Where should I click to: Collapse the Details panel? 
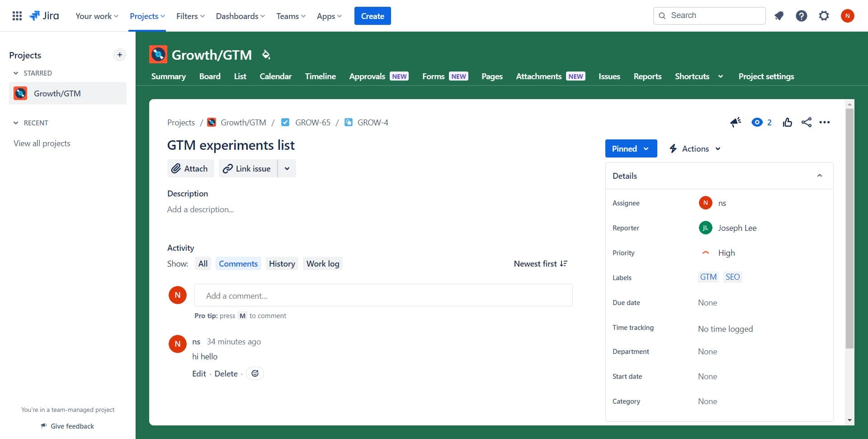[820, 176]
